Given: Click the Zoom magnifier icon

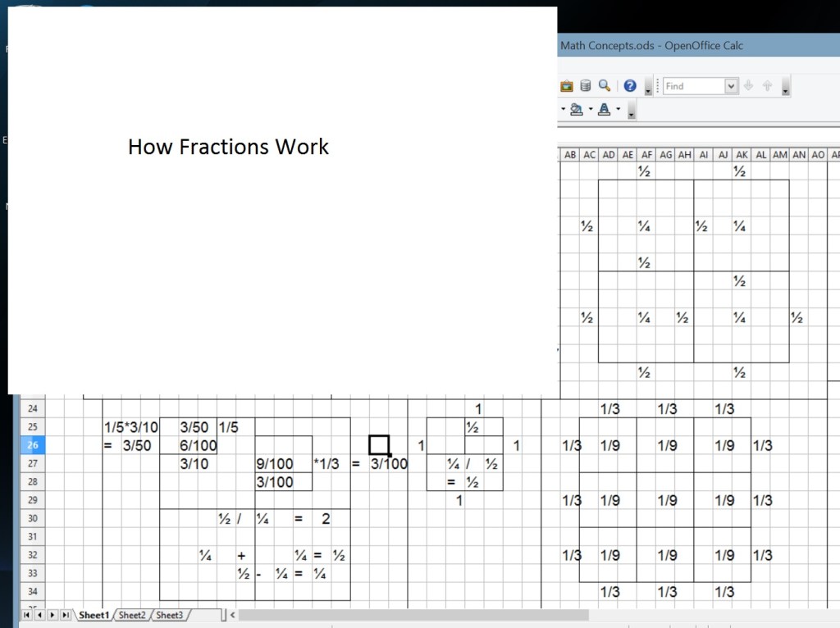Looking at the screenshot, I should pyautogui.click(x=605, y=86).
